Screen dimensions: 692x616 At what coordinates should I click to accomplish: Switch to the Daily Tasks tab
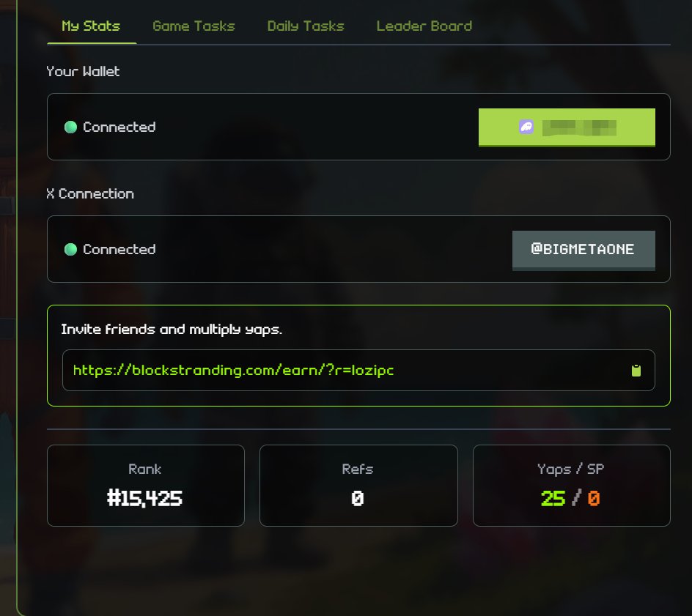(306, 26)
